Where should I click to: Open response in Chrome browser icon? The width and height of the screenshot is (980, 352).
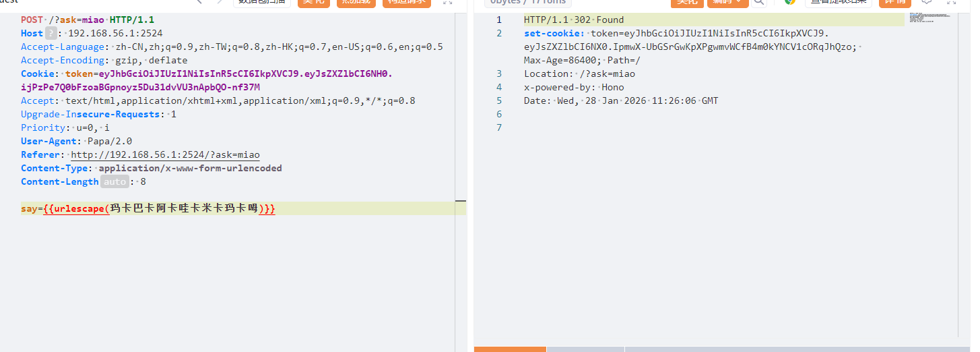pos(790,2)
